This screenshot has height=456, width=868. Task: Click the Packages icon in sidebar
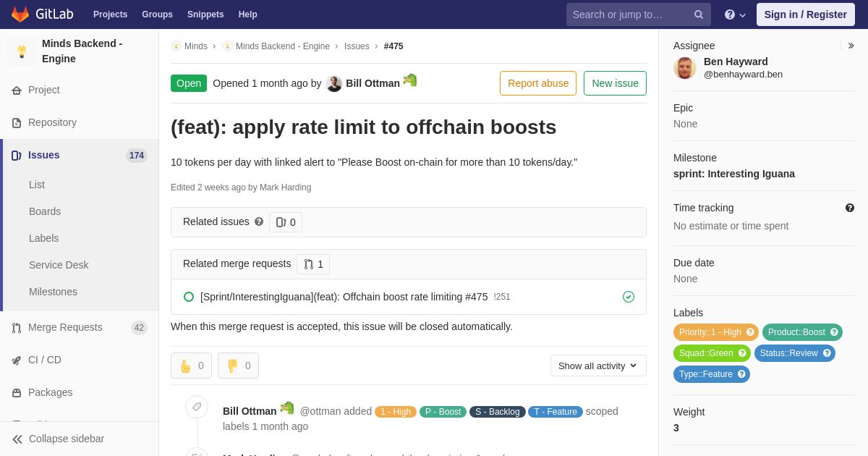click(17, 393)
